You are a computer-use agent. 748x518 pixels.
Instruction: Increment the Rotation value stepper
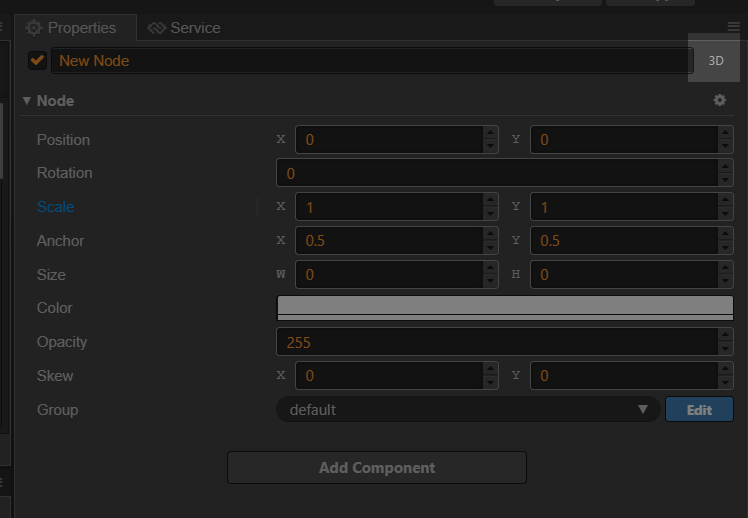click(725, 167)
